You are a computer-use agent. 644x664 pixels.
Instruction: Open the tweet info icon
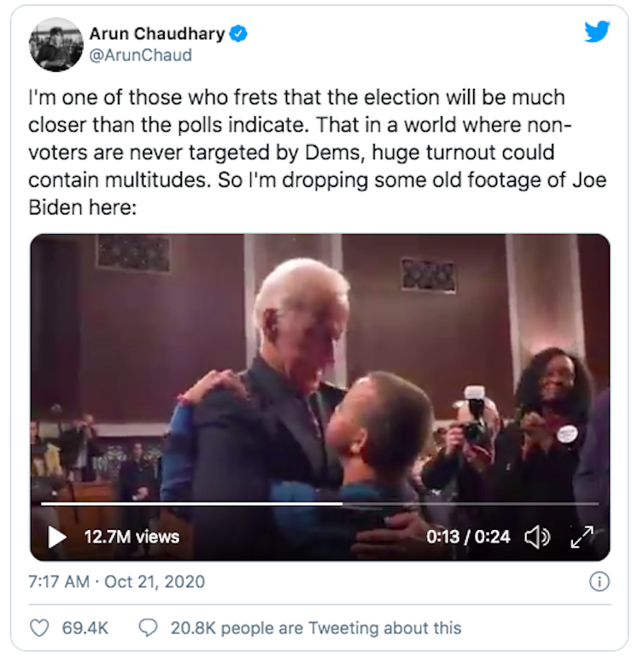point(600,582)
